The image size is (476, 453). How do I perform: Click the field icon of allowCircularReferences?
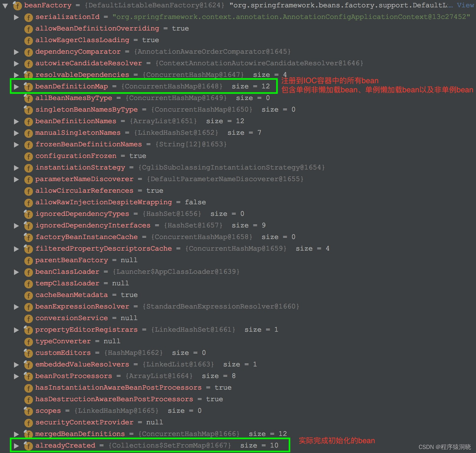28,191
